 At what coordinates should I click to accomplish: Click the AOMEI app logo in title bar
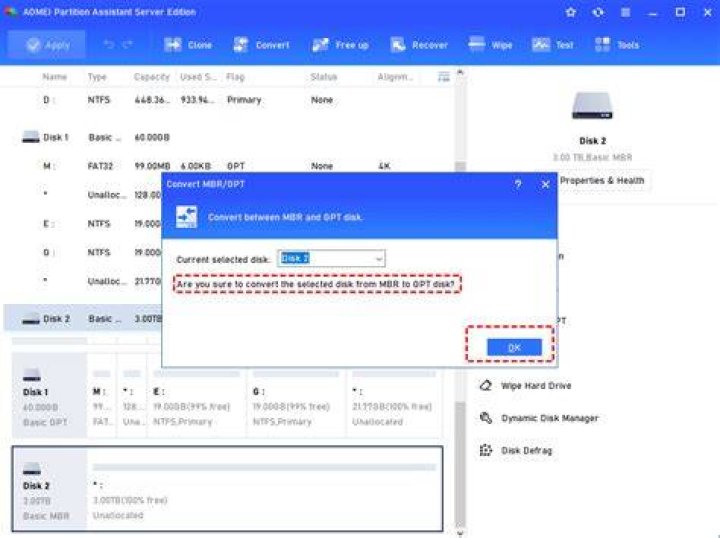pyautogui.click(x=10, y=11)
